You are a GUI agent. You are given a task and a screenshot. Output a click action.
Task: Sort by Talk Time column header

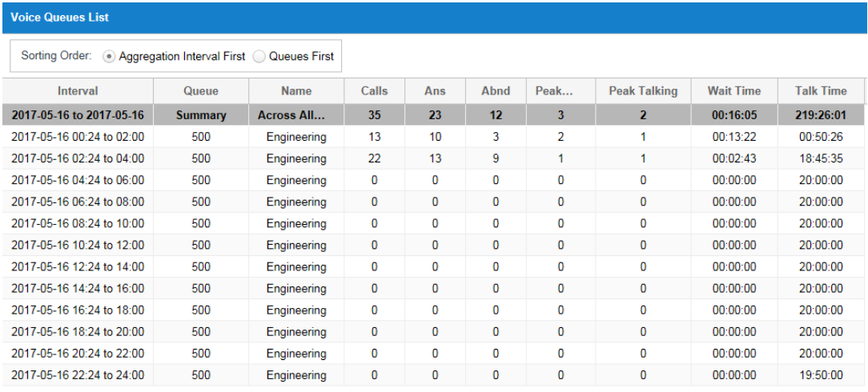[821, 91]
